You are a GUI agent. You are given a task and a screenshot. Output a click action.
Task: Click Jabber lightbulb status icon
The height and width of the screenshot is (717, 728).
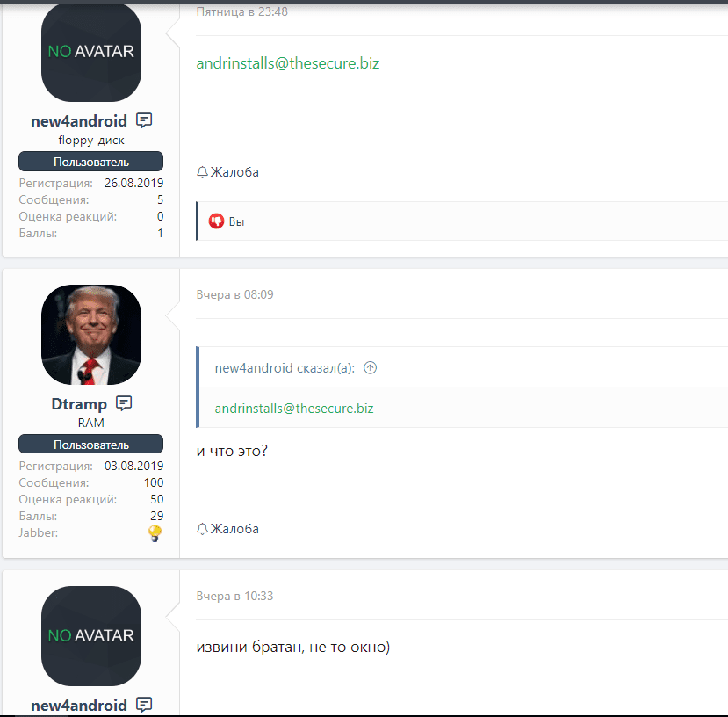[x=155, y=533]
